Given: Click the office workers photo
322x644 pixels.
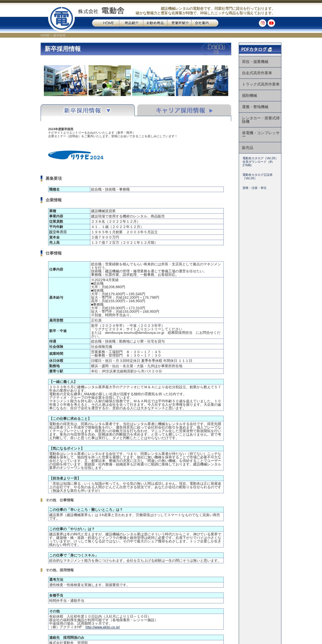Looking at the screenshot, I should point(110,81).
